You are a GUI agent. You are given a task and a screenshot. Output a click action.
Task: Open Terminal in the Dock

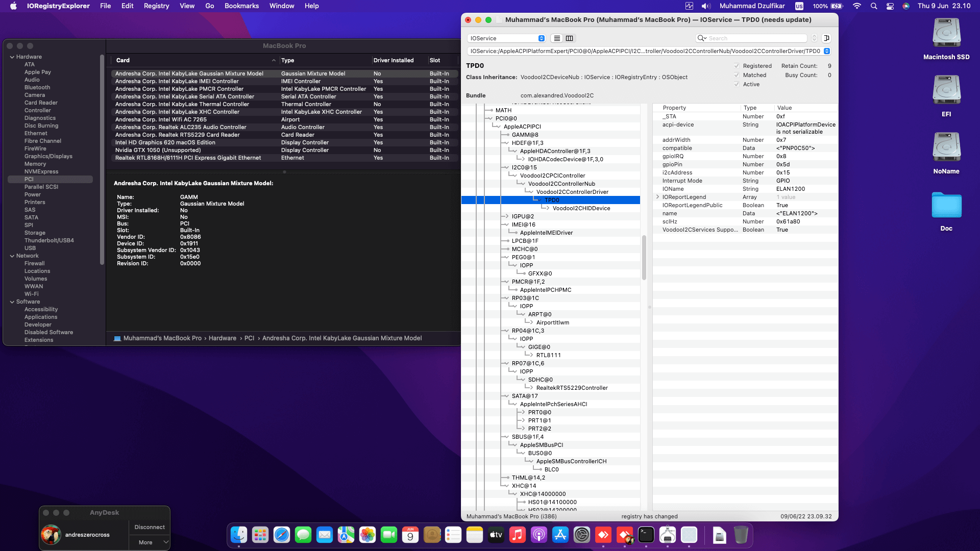pos(646,535)
